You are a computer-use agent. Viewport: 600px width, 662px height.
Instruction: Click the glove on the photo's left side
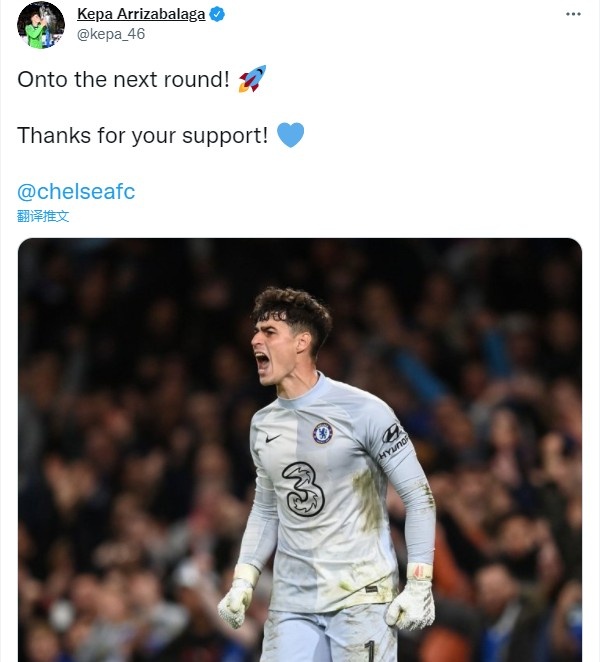tap(238, 600)
